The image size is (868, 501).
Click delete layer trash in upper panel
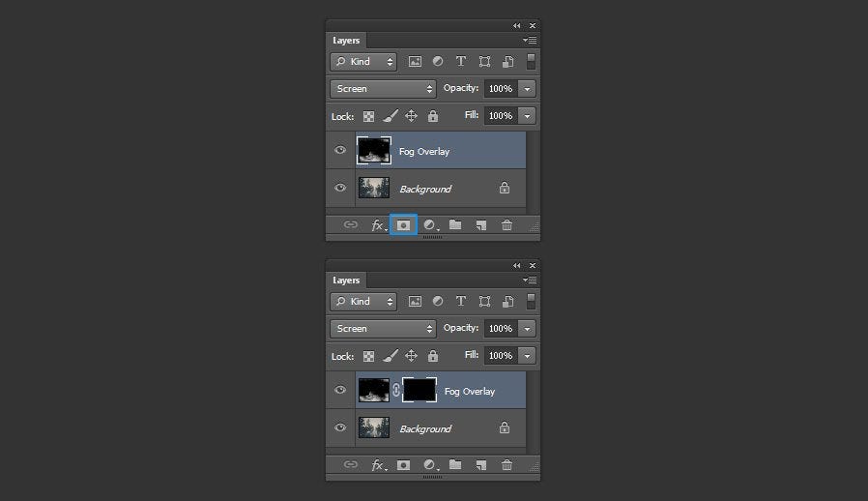pos(506,225)
